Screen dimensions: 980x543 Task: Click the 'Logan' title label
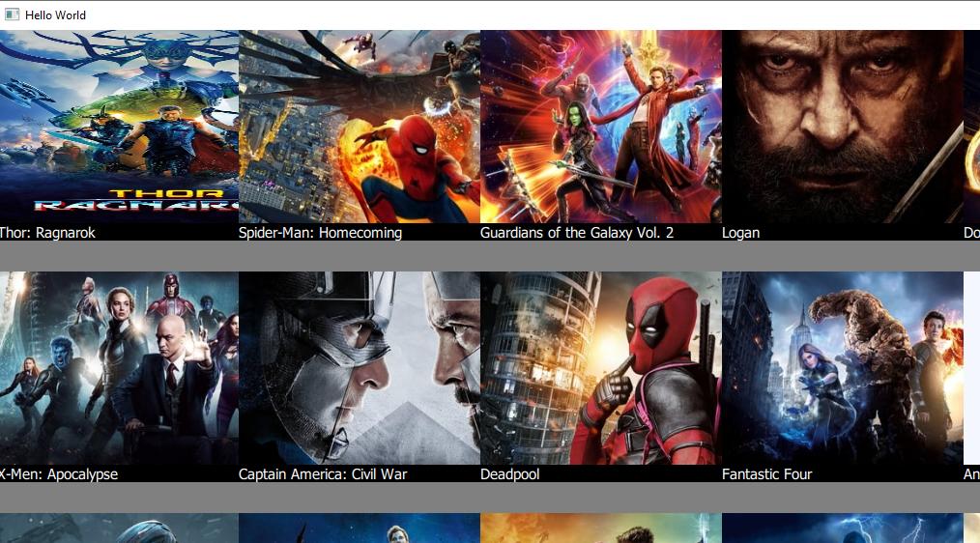pyautogui.click(x=740, y=233)
